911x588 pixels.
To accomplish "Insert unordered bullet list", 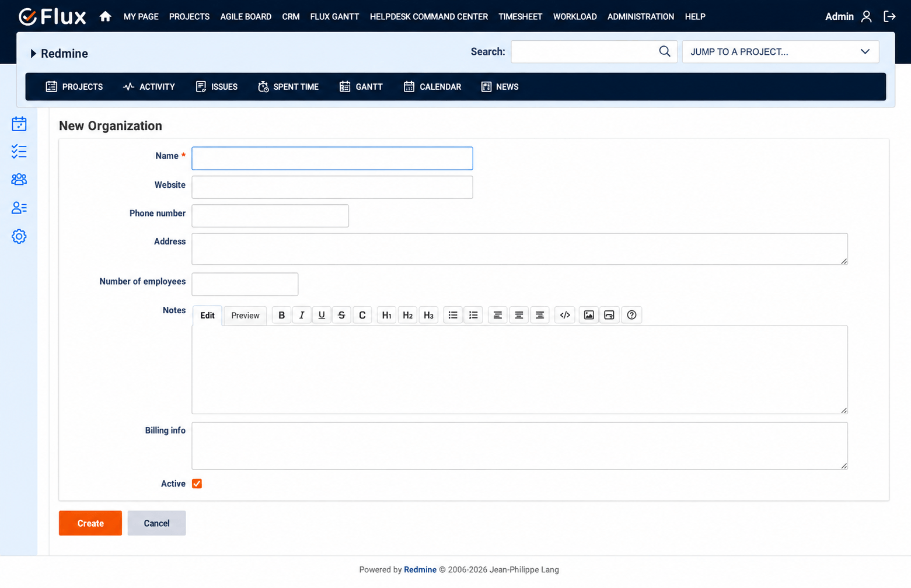I will point(453,315).
